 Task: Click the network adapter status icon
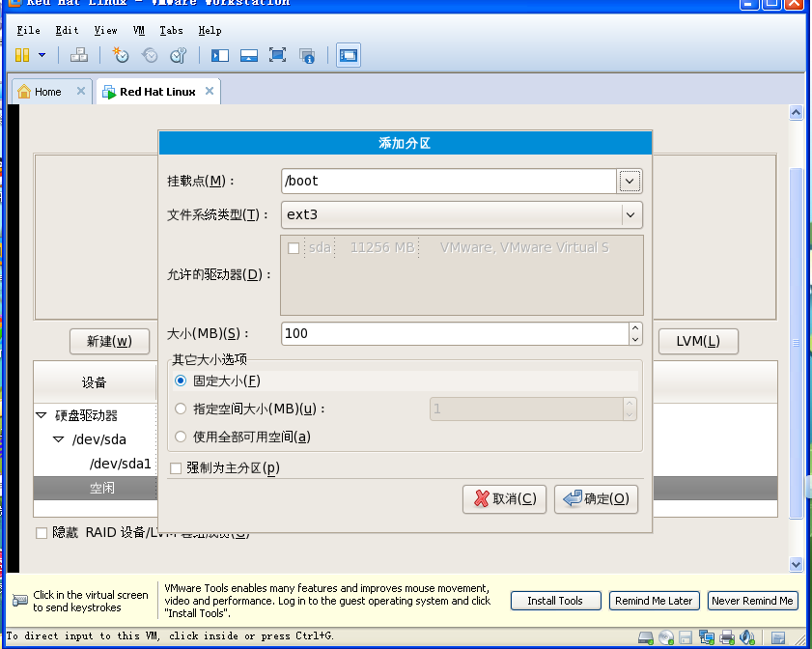coord(706,637)
